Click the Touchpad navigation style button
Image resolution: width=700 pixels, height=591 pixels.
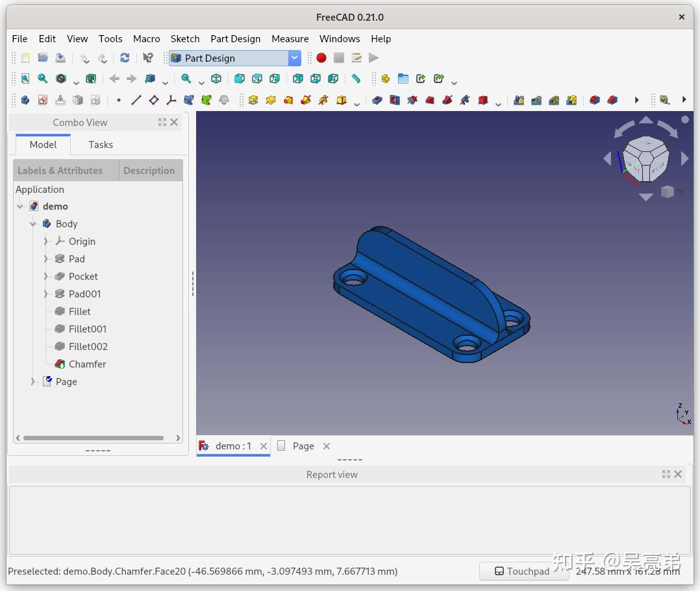click(x=523, y=572)
